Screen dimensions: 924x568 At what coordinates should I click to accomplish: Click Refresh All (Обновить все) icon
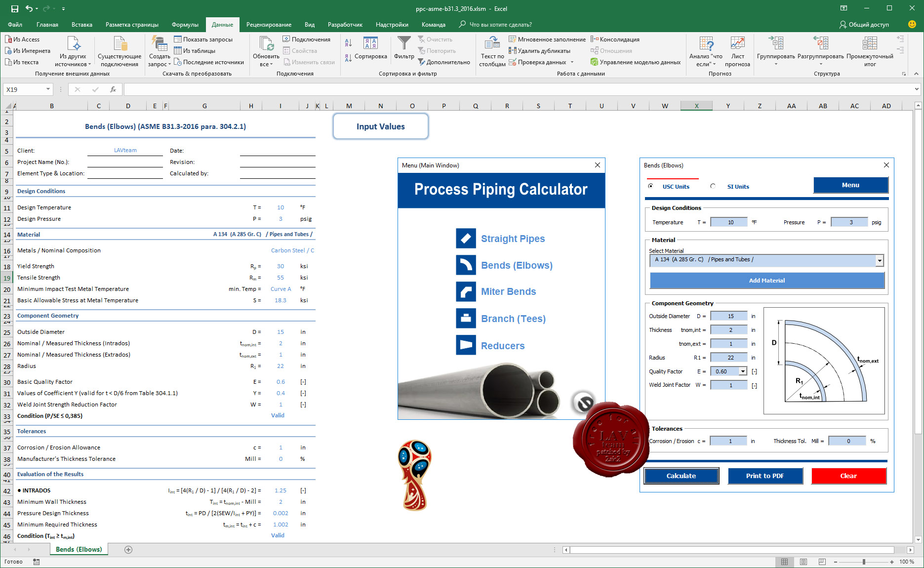point(266,44)
